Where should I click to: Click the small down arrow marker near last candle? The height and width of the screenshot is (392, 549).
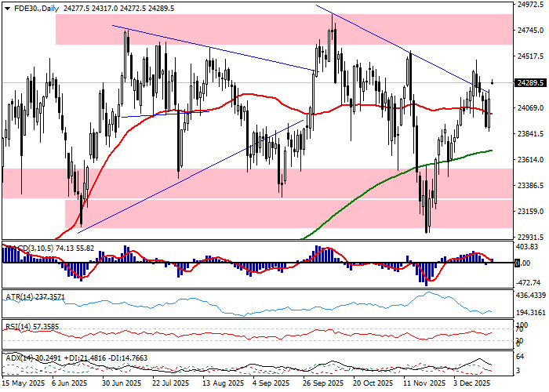tap(492, 81)
